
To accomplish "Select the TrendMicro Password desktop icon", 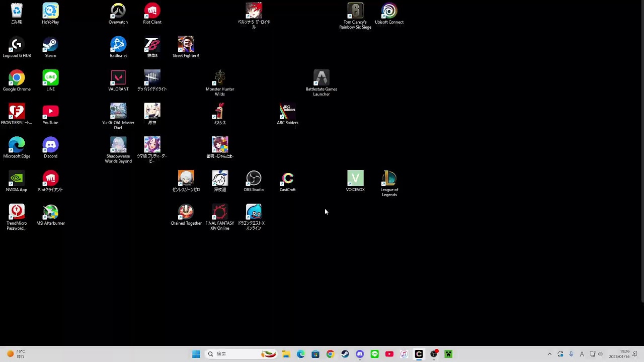I will pyautogui.click(x=17, y=218).
